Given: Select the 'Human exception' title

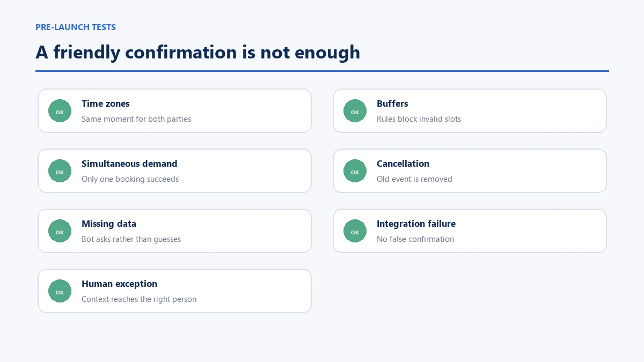Looking at the screenshot, I should pos(119,284).
